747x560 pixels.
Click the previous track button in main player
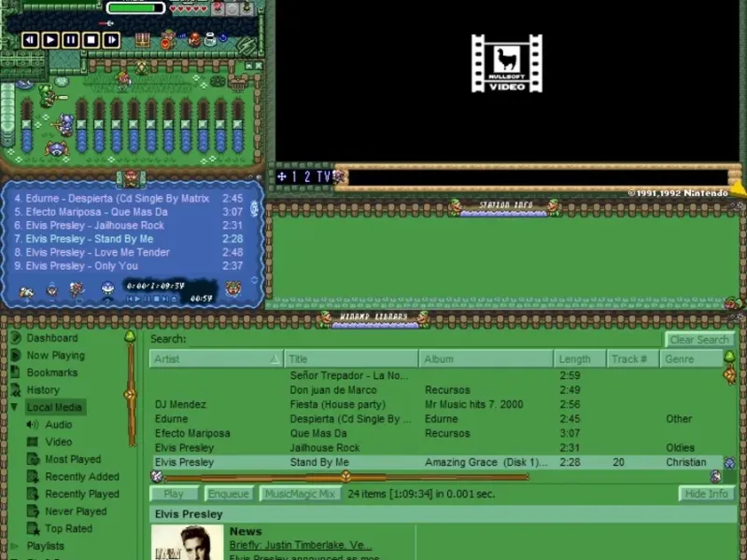(30, 40)
